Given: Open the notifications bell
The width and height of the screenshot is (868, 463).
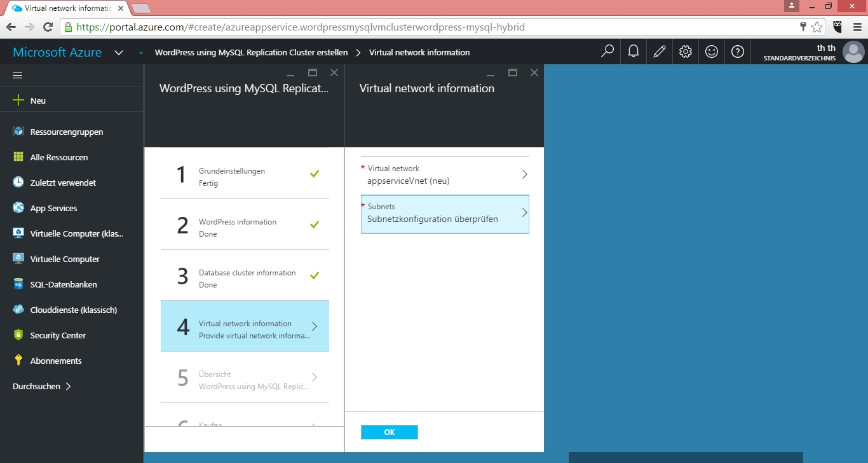Looking at the screenshot, I should click(x=634, y=52).
